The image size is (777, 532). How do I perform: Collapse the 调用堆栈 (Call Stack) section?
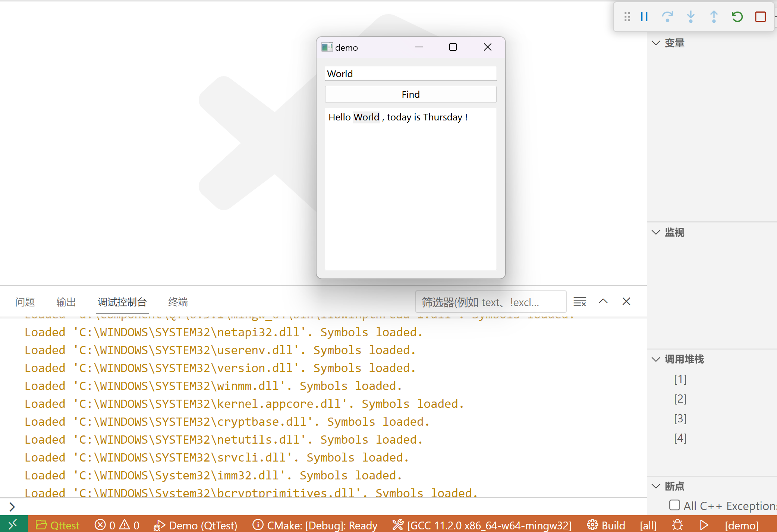(x=656, y=359)
